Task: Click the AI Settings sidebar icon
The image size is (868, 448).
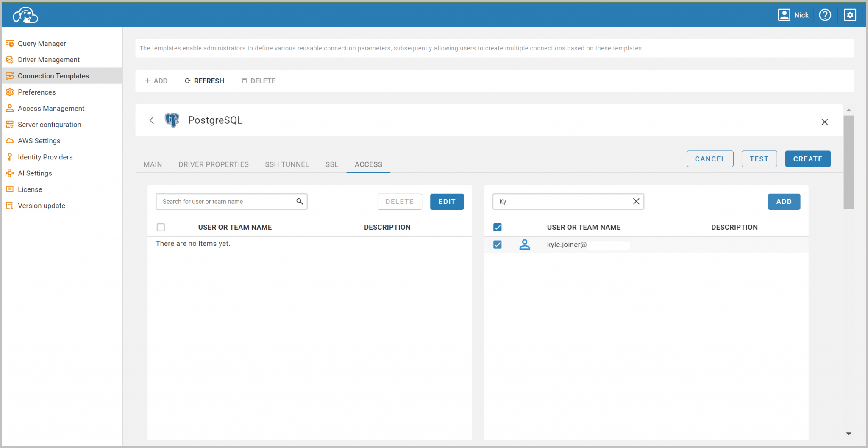Action: pos(10,173)
